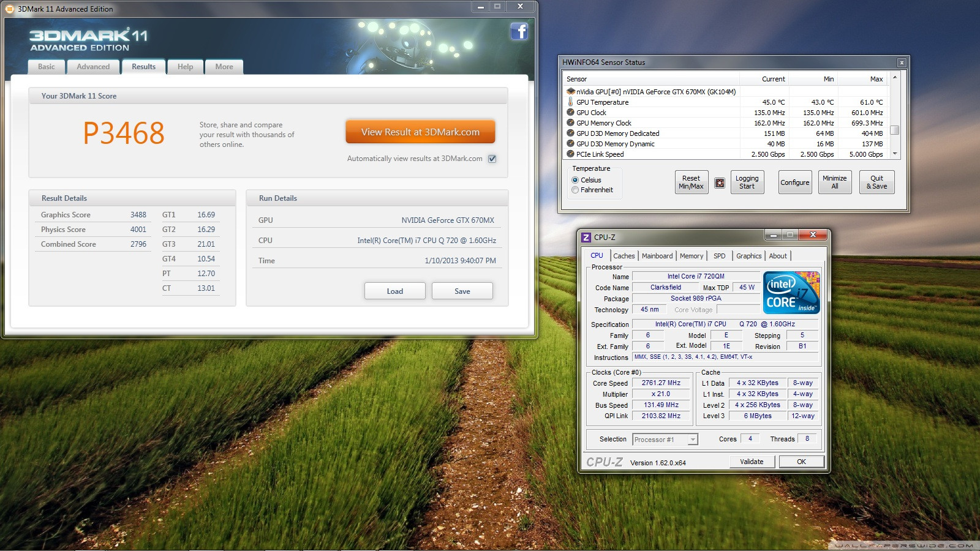
Task: Minimize the 3DMark 11 window
Action: [x=480, y=7]
